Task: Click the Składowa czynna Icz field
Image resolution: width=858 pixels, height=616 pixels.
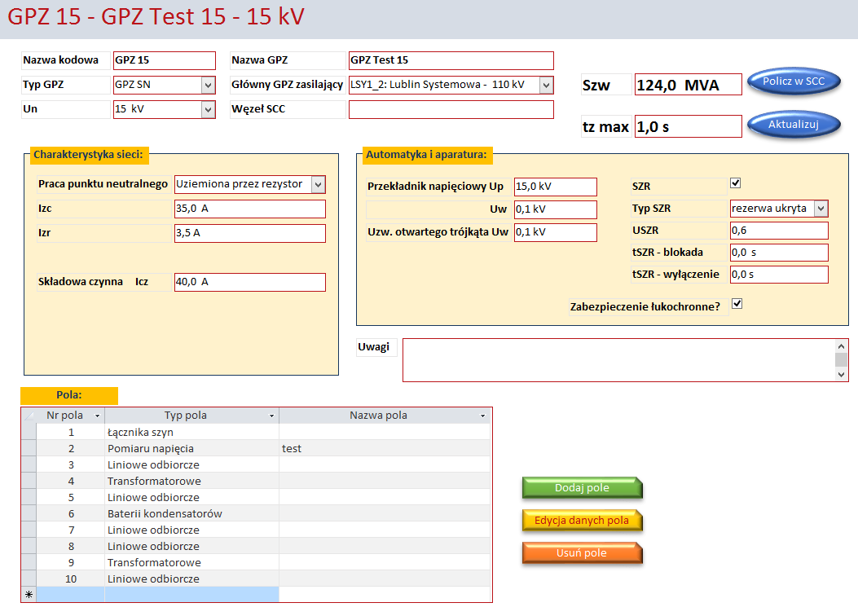Action: tap(249, 282)
